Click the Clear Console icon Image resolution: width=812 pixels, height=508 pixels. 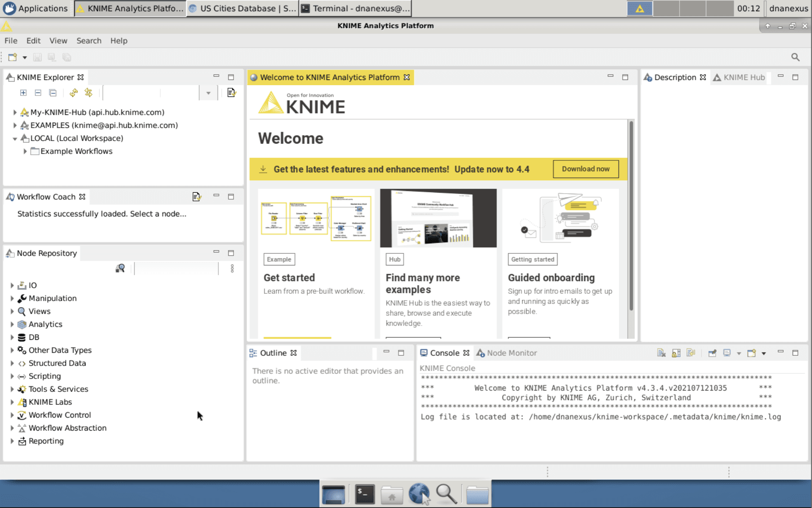click(x=661, y=353)
